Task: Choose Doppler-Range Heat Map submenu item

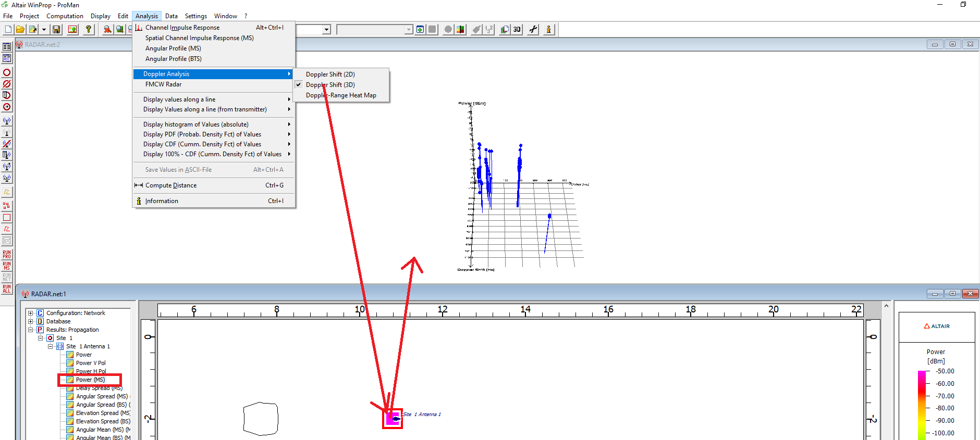Action: click(341, 95)
